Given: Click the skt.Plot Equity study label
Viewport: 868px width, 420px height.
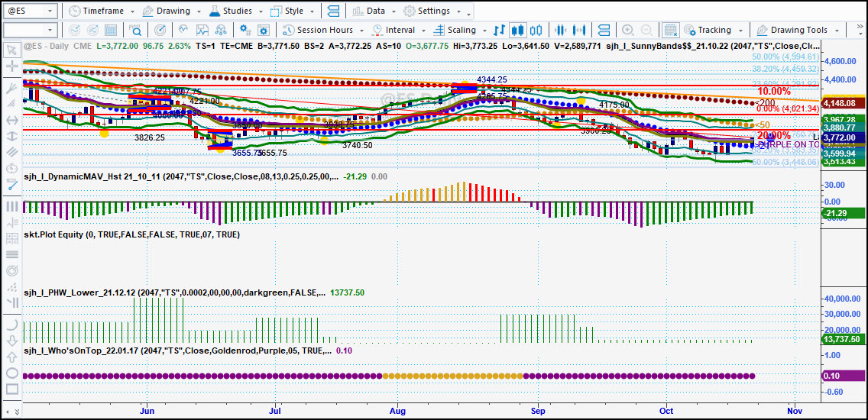Looking at the screenshot, I should click(x=131, y=234).
